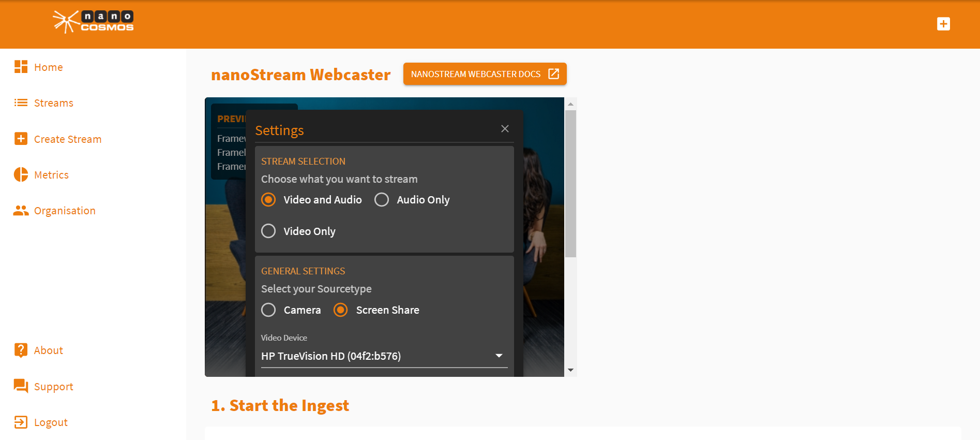Click the Video Device dropdown arrow

coord(499,356)
